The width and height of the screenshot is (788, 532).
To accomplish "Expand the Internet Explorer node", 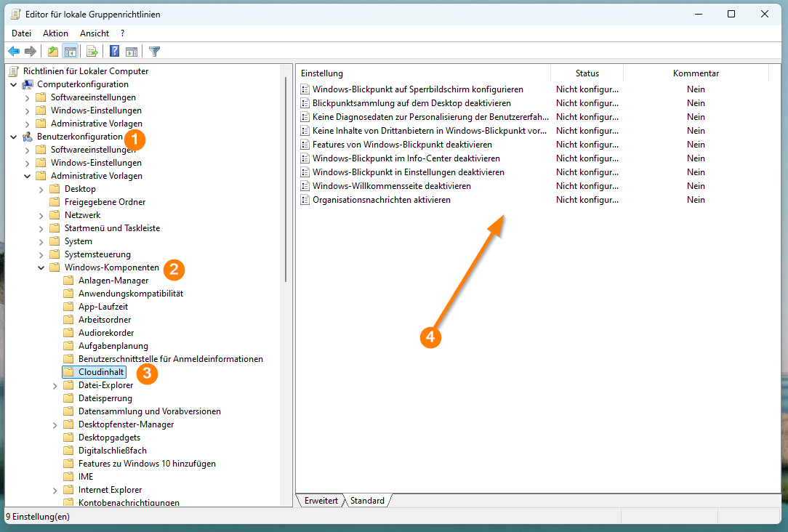I will (x=55, y=491).
